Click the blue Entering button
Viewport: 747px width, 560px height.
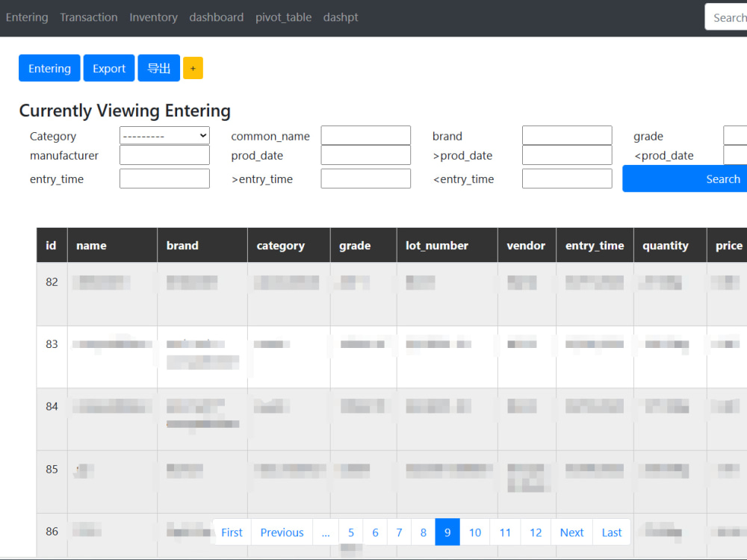click(x=49, y=68)
